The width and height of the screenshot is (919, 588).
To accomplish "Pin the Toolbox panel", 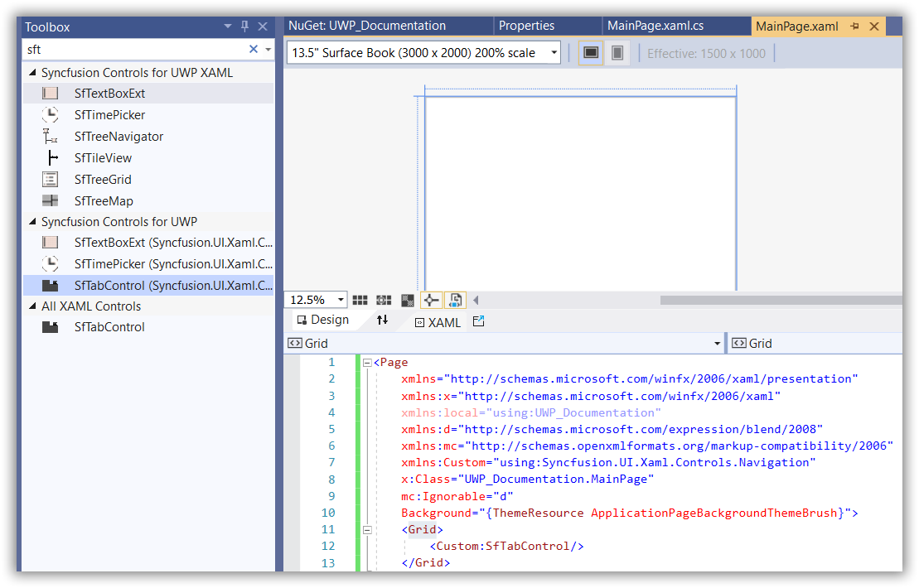I will point(245,27).
